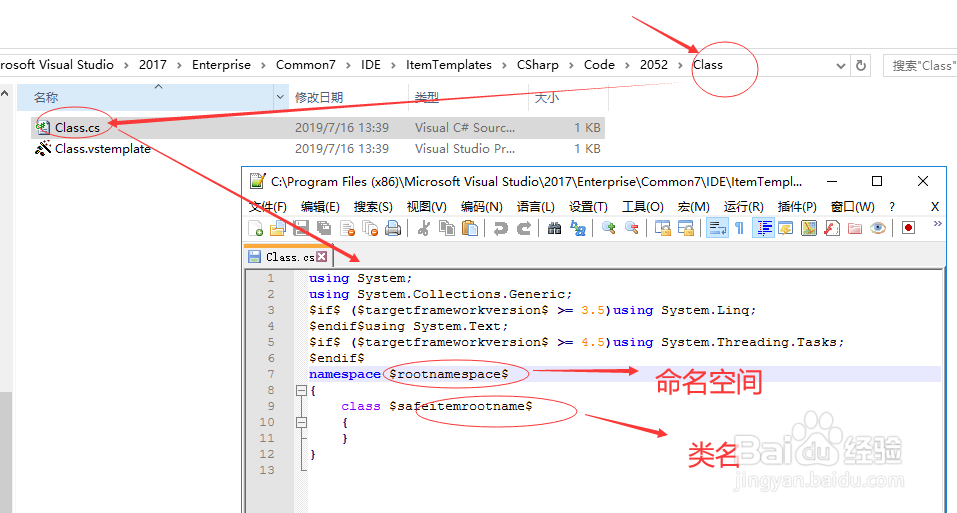The width and height of the screenshot is (957, 513).
Task: Open the chevron after 2052 in breadcrumb
Action: tap(680, 65)
